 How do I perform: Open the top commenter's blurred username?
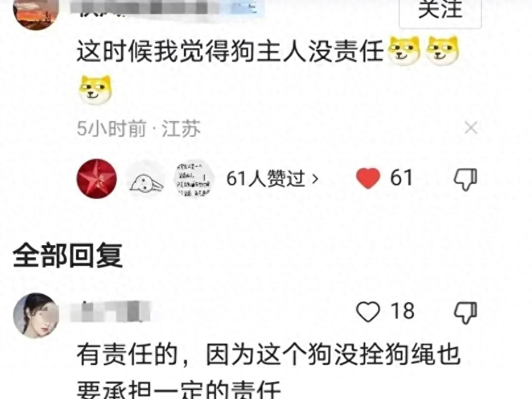(167, 8)
